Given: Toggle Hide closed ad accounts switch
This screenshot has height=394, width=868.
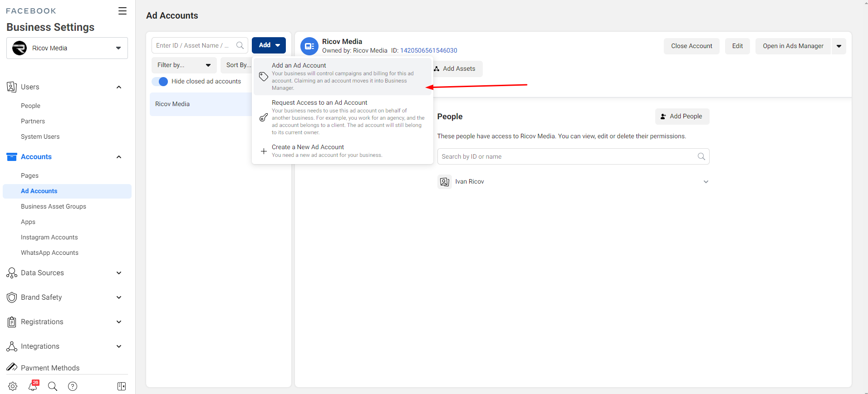Looking at the screenshot, I should 160,82.
